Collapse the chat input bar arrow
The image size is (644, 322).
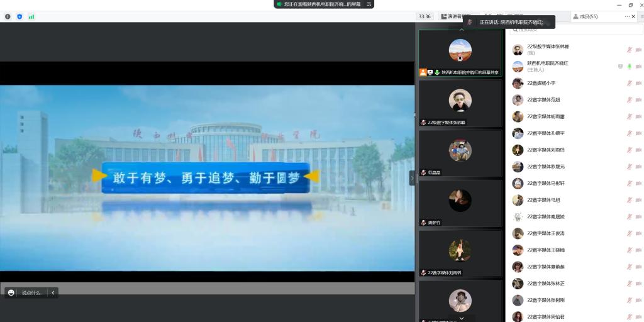point(53,292)
